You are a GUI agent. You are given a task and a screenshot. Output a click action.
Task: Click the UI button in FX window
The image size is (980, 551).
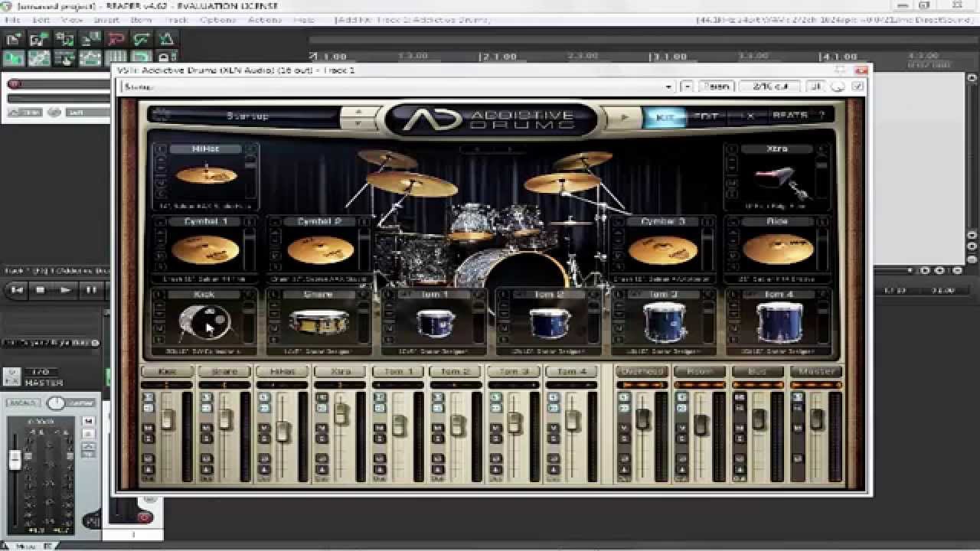point(815,86)
